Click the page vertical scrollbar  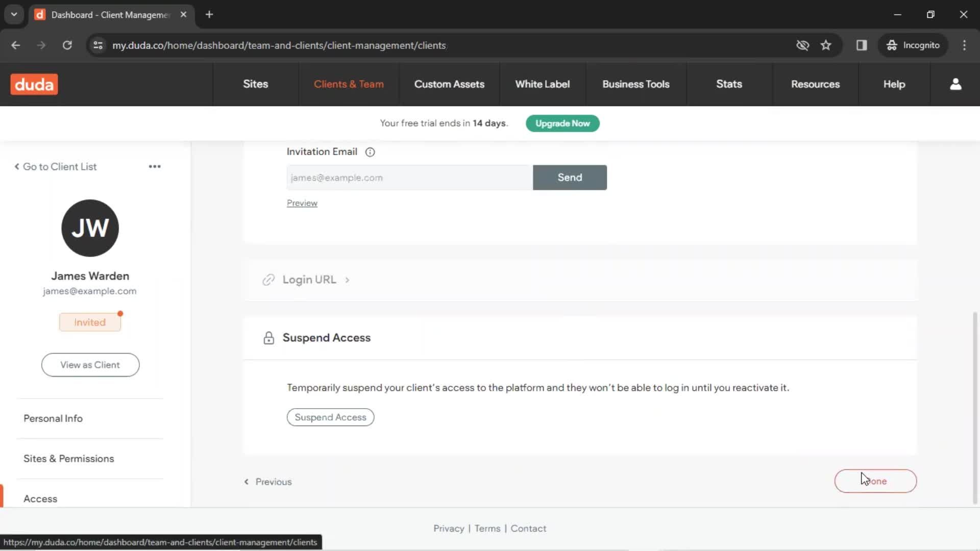pyautogui.click(x=975, y=408)
